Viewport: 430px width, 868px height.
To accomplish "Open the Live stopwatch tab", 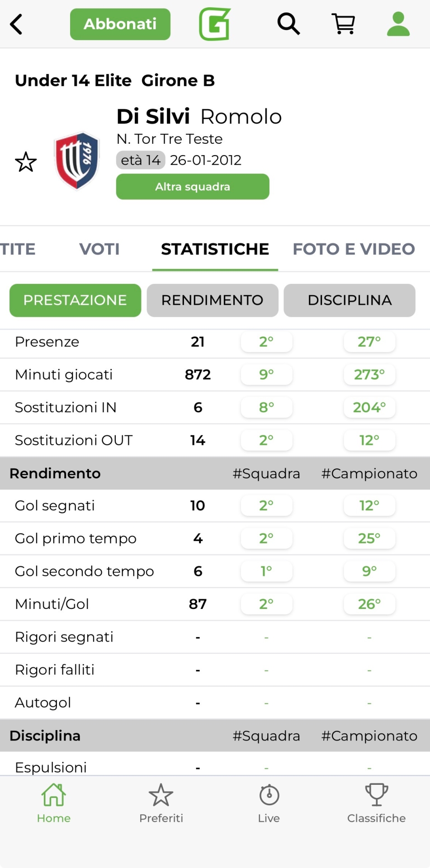I will click(269, 803).
